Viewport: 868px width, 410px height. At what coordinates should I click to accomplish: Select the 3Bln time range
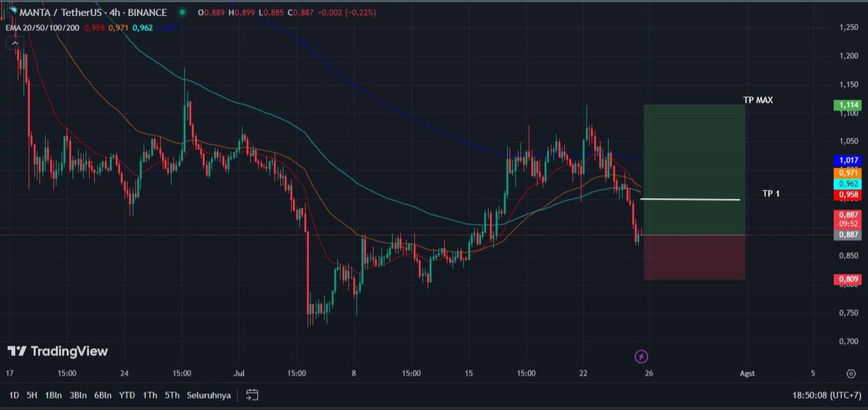tap(77, 396)
